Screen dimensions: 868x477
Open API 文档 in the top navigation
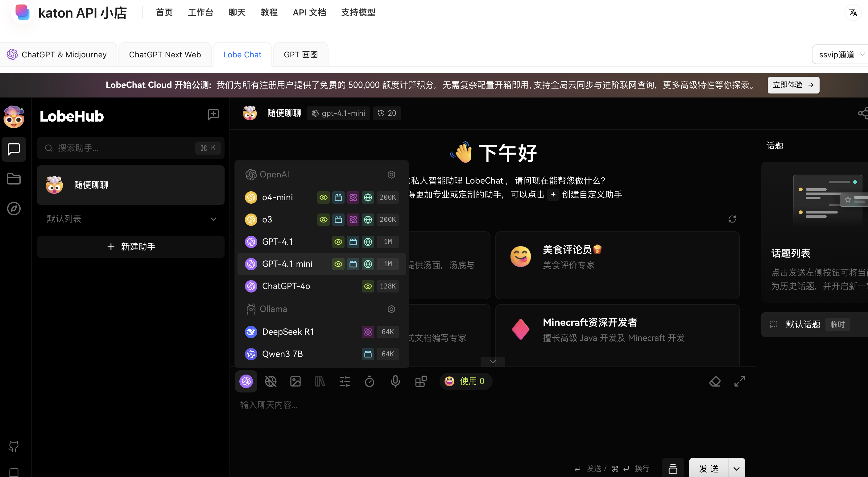point(309,12)
